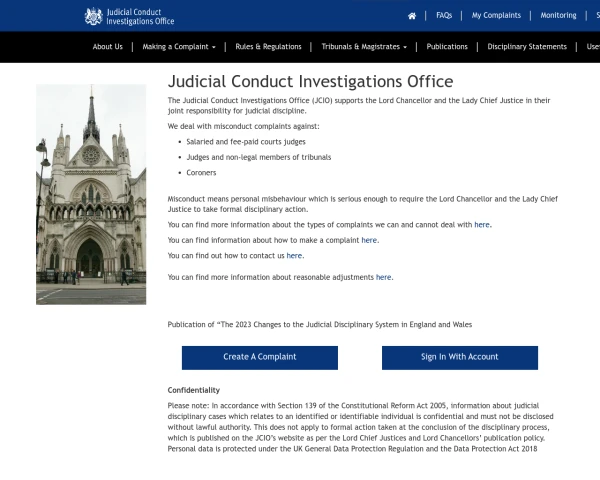
Task: Follow the 'here' link about reasonable adjustments
Action: click(384, 277)
